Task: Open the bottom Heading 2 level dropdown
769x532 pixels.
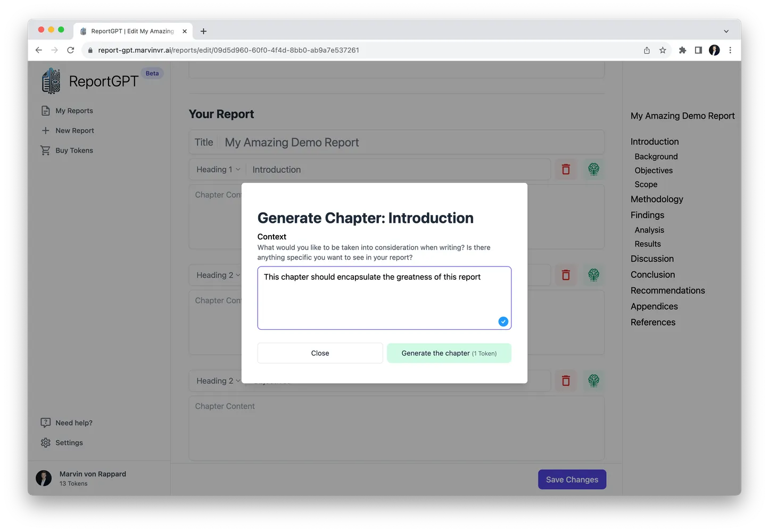Action: click(218, 381)
